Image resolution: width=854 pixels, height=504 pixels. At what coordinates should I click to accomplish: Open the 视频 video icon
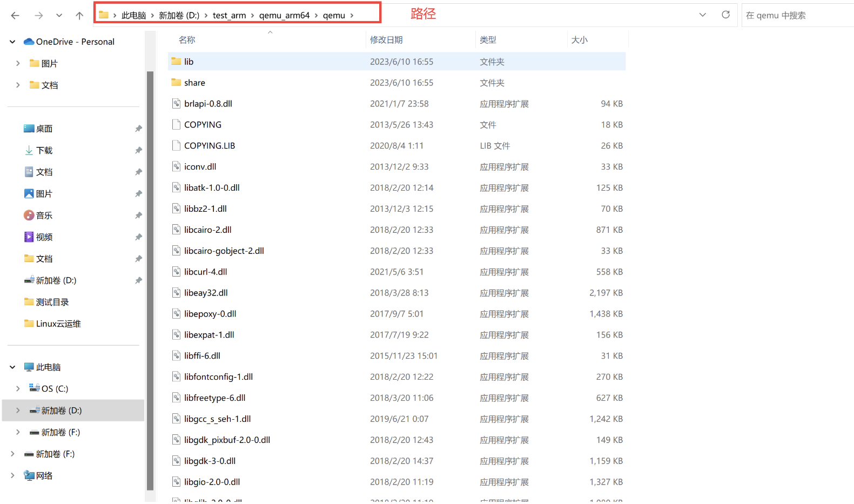29,237
